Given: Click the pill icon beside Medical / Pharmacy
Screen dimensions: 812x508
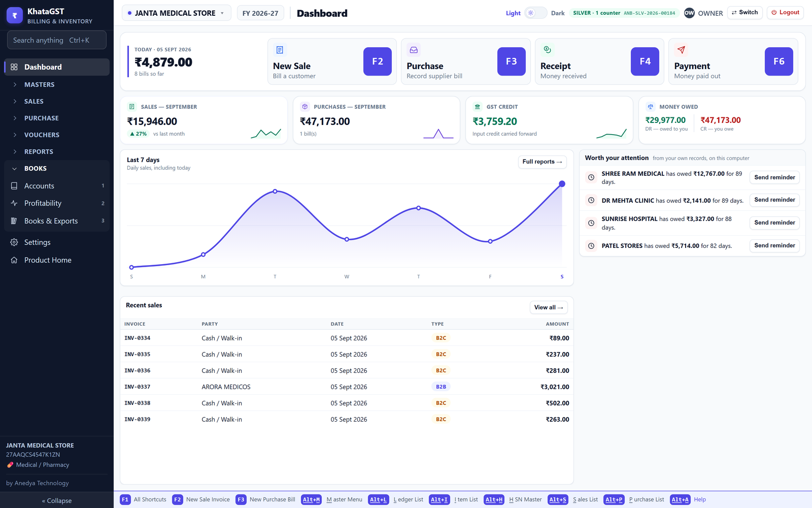Looking at the screenshot, I should tap(10, 465).
